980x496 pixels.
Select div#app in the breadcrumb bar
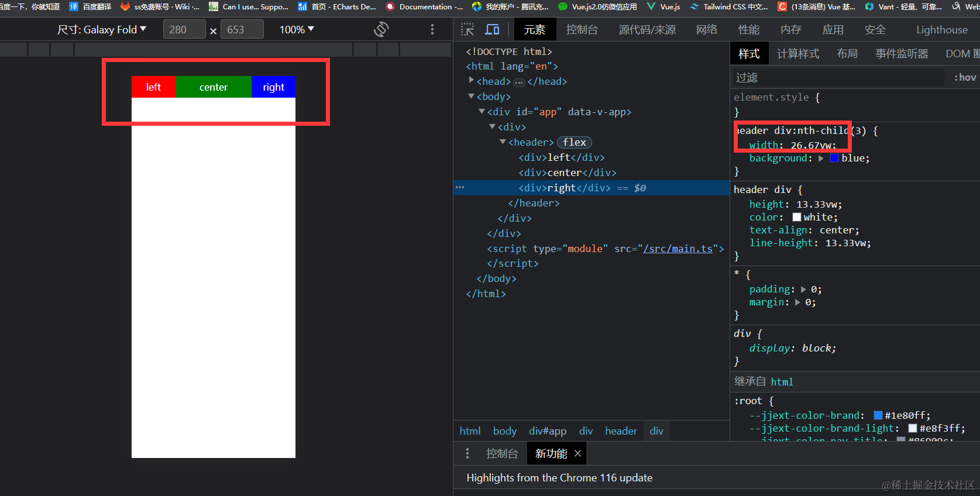click(x=548, y=431)
